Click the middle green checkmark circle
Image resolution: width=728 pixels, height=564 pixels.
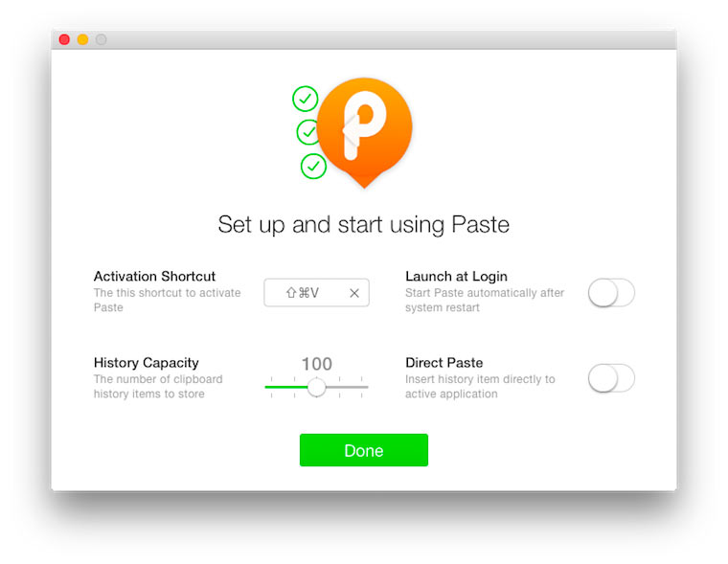click(x=307, y=132)
